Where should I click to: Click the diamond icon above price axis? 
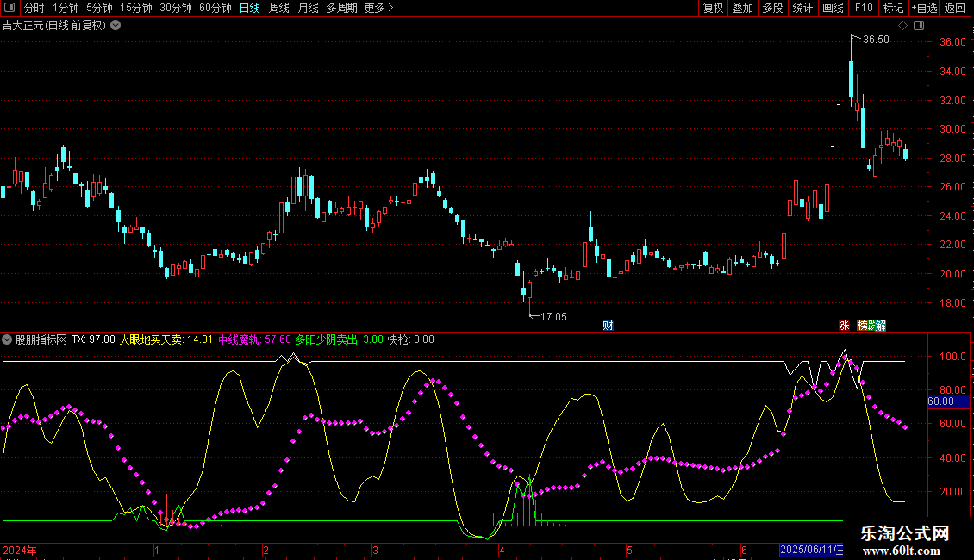point(903,26)
